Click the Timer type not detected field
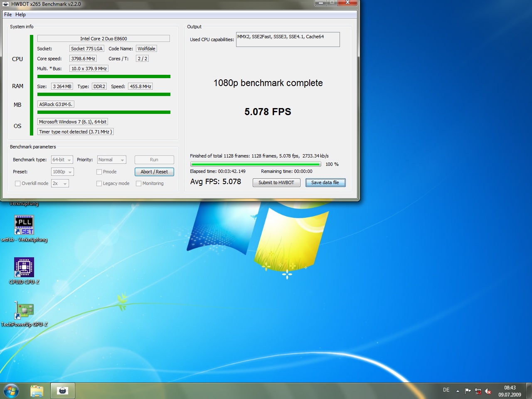Image resolution: width=532 pixels, height=399 pixels. (x=75, y=132)
